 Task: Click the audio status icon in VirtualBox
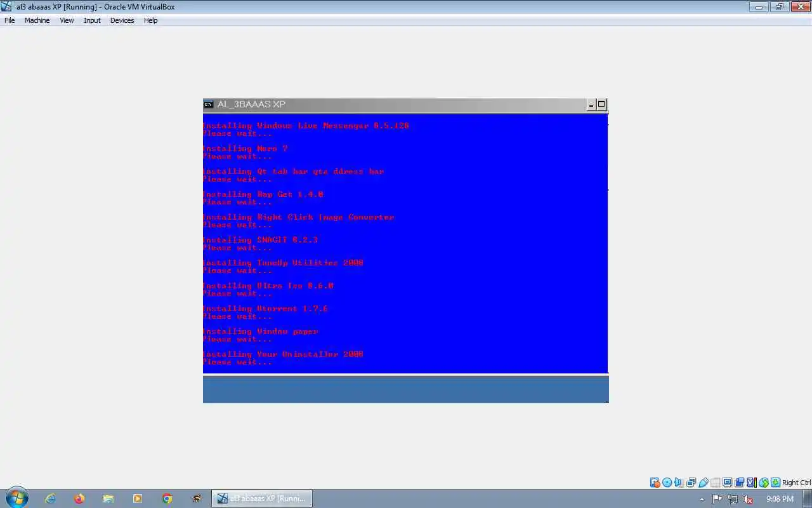point(679,483)
